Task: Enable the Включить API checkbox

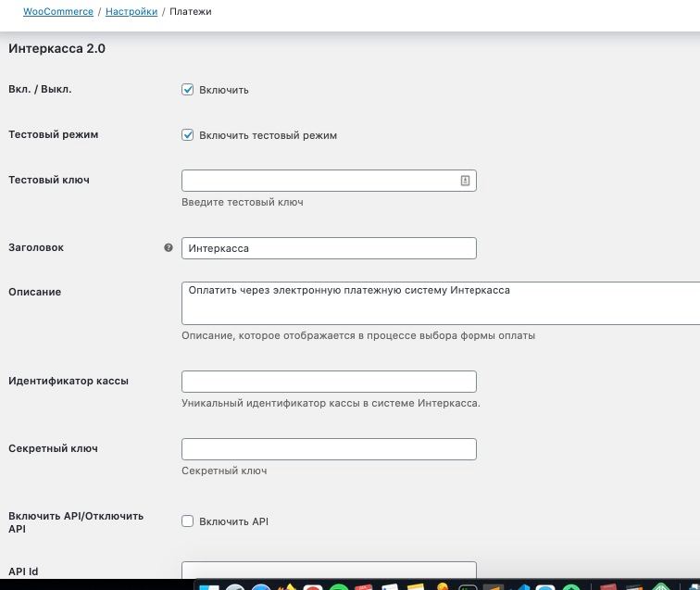Action: 187,521
